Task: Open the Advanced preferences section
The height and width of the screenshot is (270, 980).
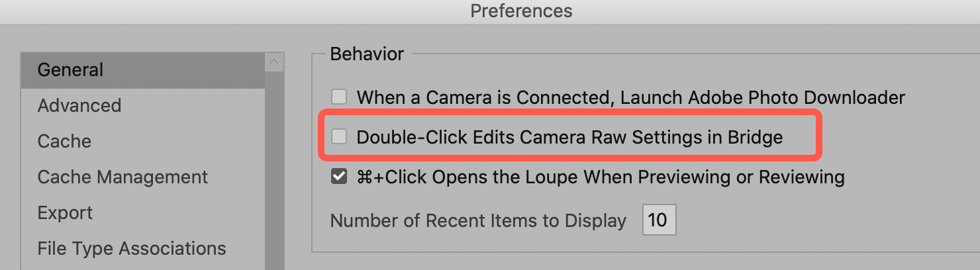Action: click(79, 106)
